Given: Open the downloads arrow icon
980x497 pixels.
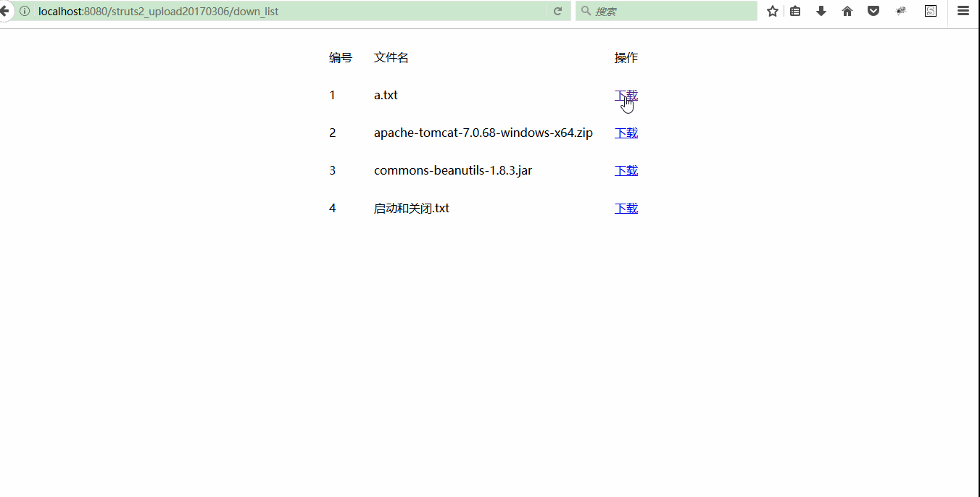Looking at the screenshot, I should click(x=821, y=11).
